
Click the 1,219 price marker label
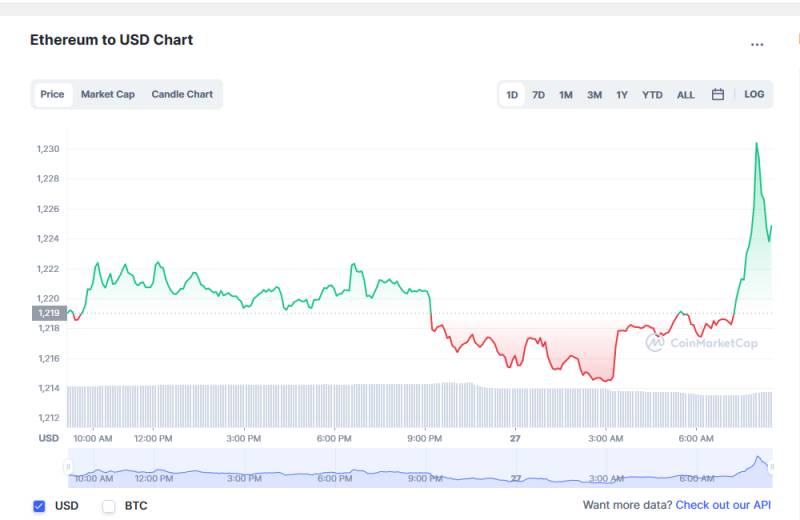(49, 313)
